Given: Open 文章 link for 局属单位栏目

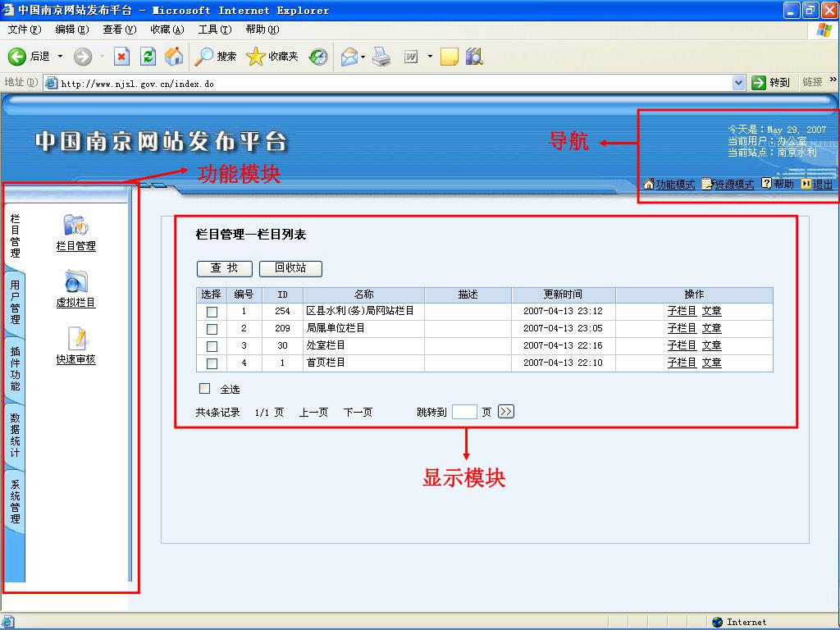Looking at the screenshot, I should (x=711, y=328).
